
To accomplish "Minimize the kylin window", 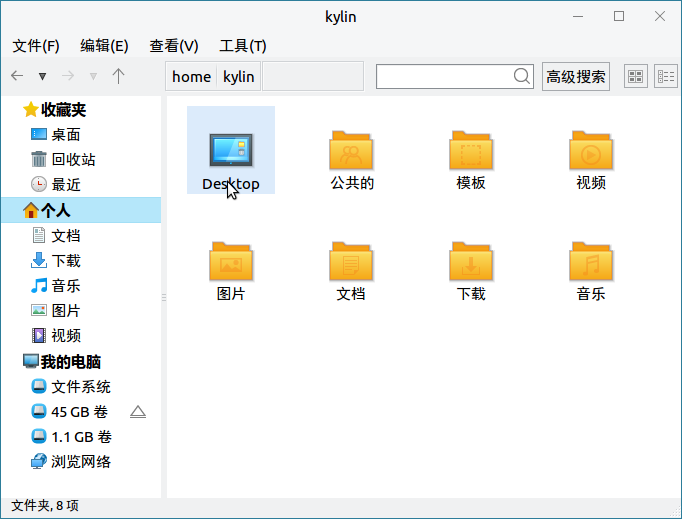I will 578,17.
